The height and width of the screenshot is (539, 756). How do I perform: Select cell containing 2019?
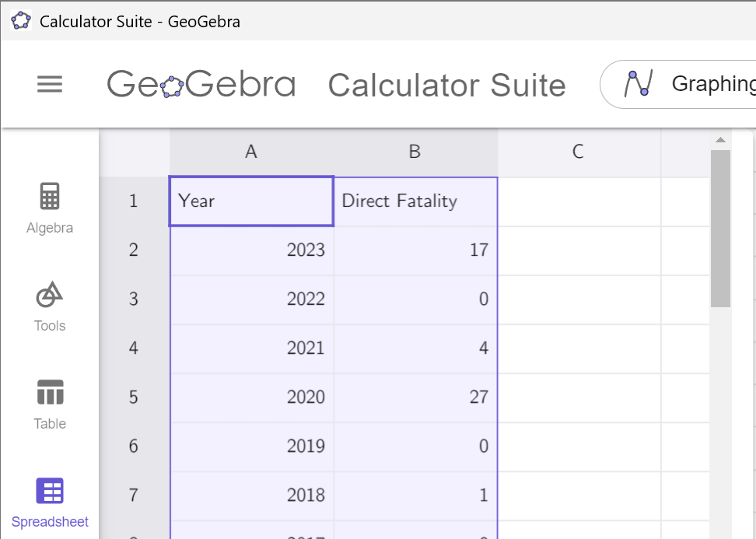coord(252,446)
